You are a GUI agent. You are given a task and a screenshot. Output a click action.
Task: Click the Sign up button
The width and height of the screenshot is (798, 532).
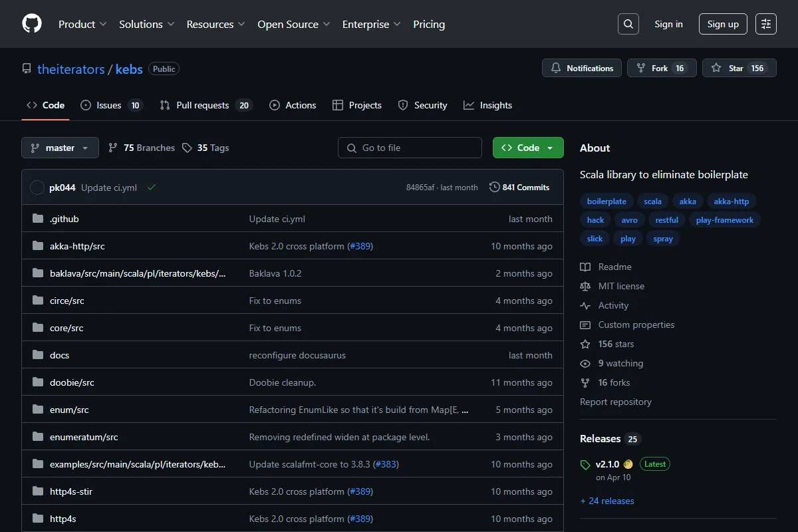(723, 24)
